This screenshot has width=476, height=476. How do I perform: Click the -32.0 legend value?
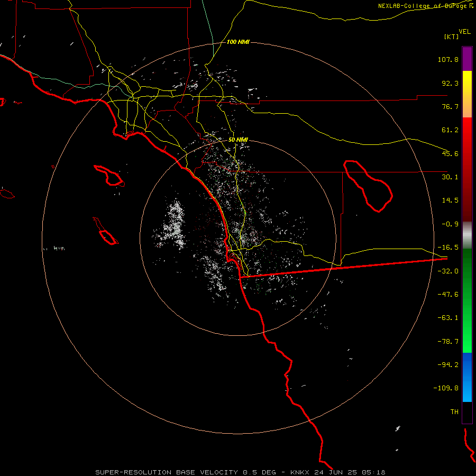pos(448,271)
